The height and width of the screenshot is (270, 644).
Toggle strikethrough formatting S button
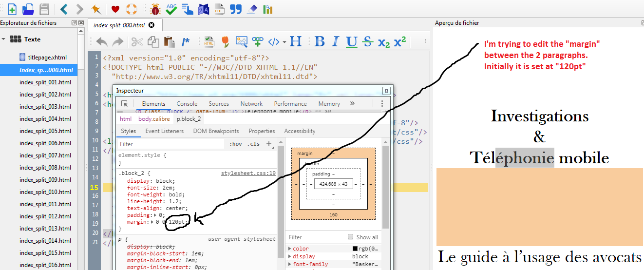[x=368, y=42]
